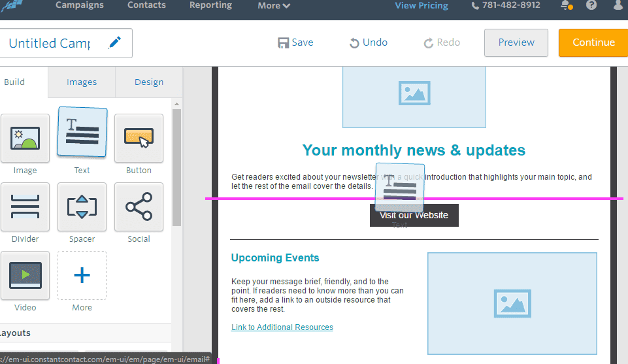Click the 'Get readers excited' intro paragraph

411,182
